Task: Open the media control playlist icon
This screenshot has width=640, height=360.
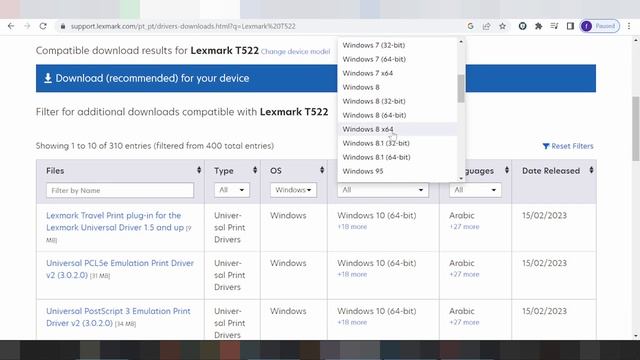Action: [x=554, y=26]
